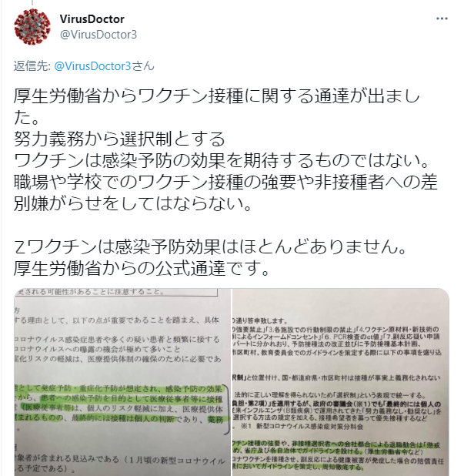Viewport: 464px width, 476px height.
Task: Open the three-dot more options menu
Action: [x=442, y=18]
